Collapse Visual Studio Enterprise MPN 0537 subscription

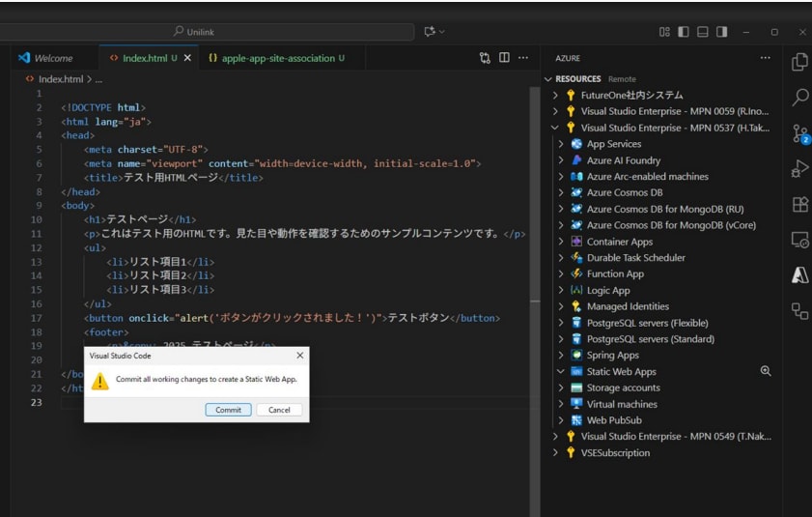pos(555,127)
